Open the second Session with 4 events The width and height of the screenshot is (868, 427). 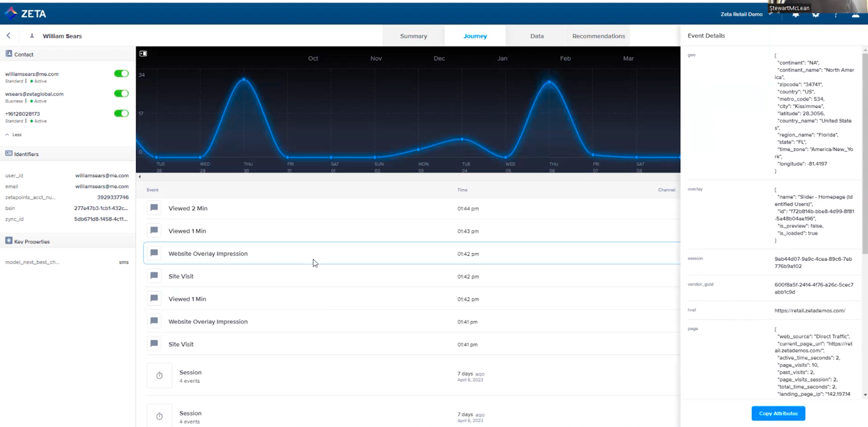pyautogui.click(x=412, y=415)
